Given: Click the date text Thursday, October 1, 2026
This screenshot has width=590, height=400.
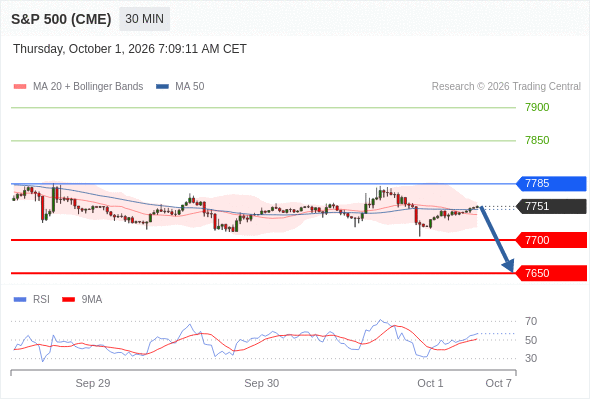Looking at the screenshot, I should [x=84, y=49].
